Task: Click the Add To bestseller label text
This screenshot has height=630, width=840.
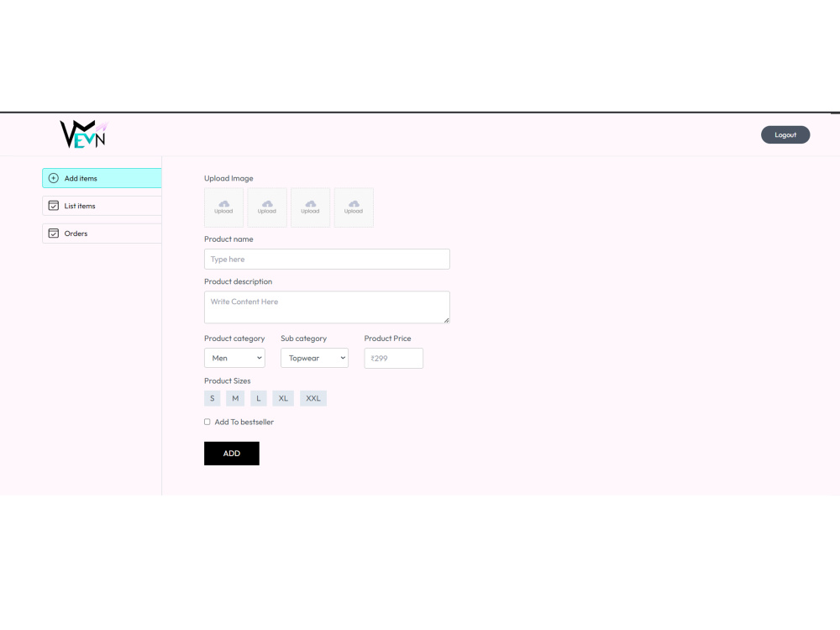Action: click(244, 423)
